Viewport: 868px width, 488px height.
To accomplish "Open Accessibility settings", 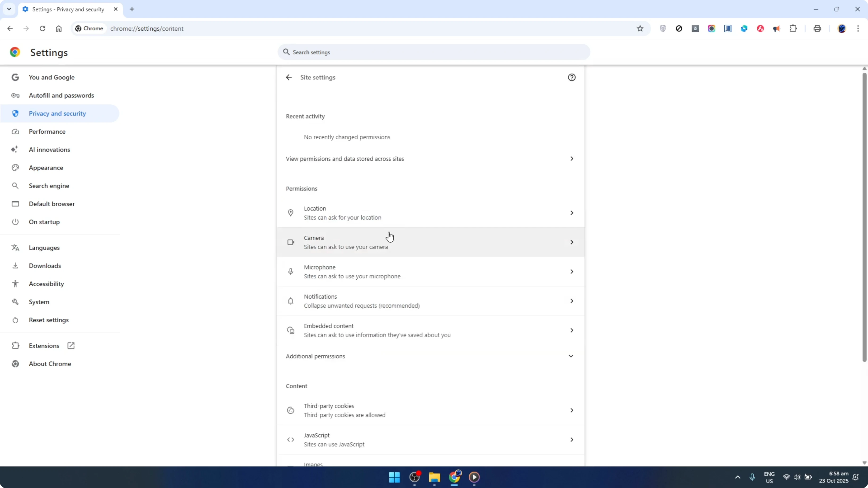I will (x=60, y=284).
